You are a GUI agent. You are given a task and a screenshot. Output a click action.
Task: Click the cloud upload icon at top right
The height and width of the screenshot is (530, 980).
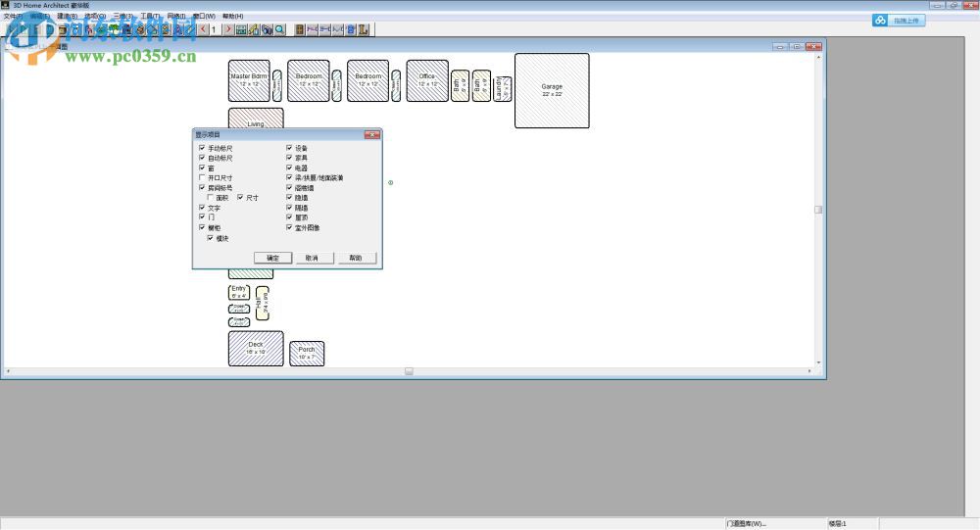880,20
